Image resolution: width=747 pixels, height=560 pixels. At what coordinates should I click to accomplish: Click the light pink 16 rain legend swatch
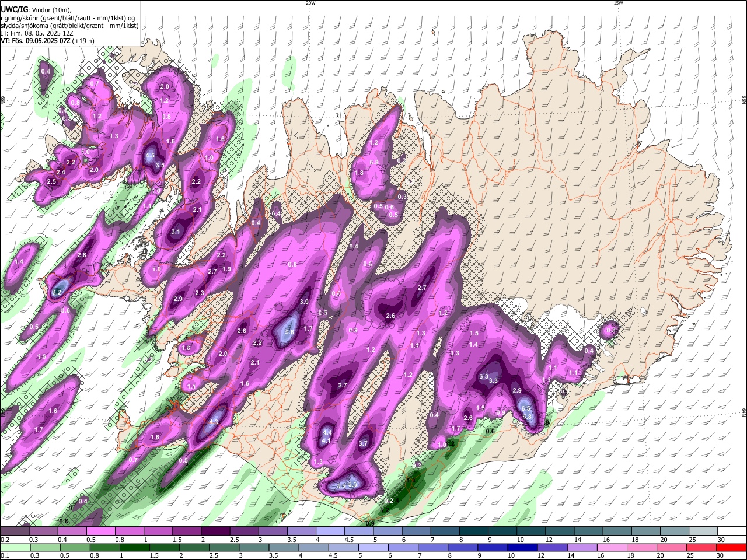click(x=612, y=548)
